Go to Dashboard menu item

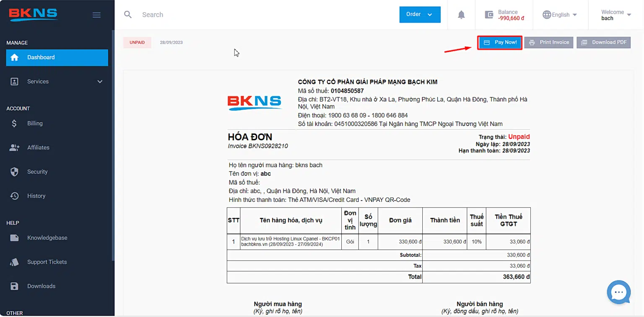tap(57, 58)
